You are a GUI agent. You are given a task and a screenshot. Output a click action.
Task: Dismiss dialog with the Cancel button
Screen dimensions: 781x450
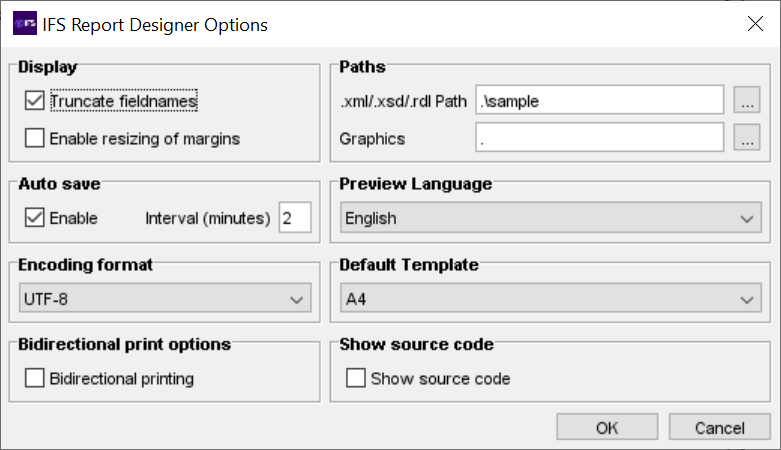pos(719,427)
